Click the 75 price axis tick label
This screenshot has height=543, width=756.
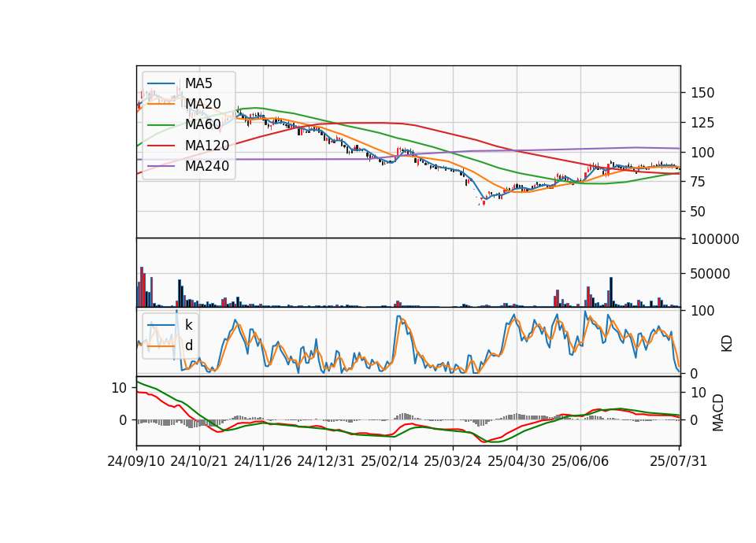[x=699, y=182]
